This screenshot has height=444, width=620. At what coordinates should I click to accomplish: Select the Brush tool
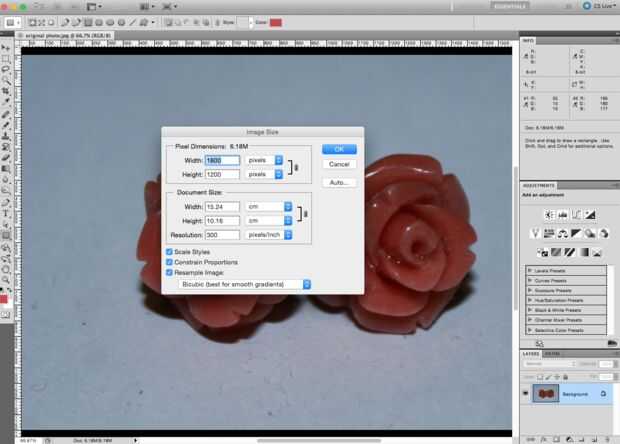(x=6, y=125)
